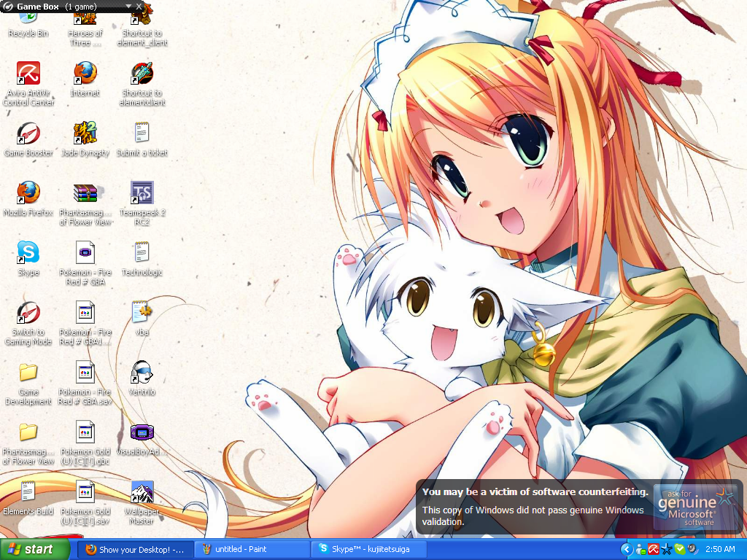This screenshot has width=747, height=560.
Task: Click the Game Box logo icon
Action: pyautogui.click(x=7, y=7)
